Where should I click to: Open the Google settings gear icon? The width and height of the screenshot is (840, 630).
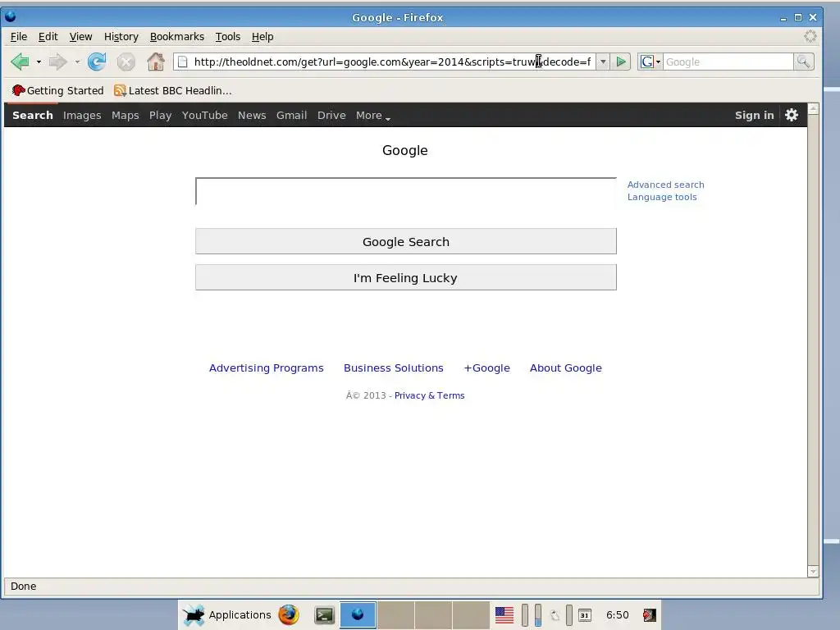[x=792, y=115]
